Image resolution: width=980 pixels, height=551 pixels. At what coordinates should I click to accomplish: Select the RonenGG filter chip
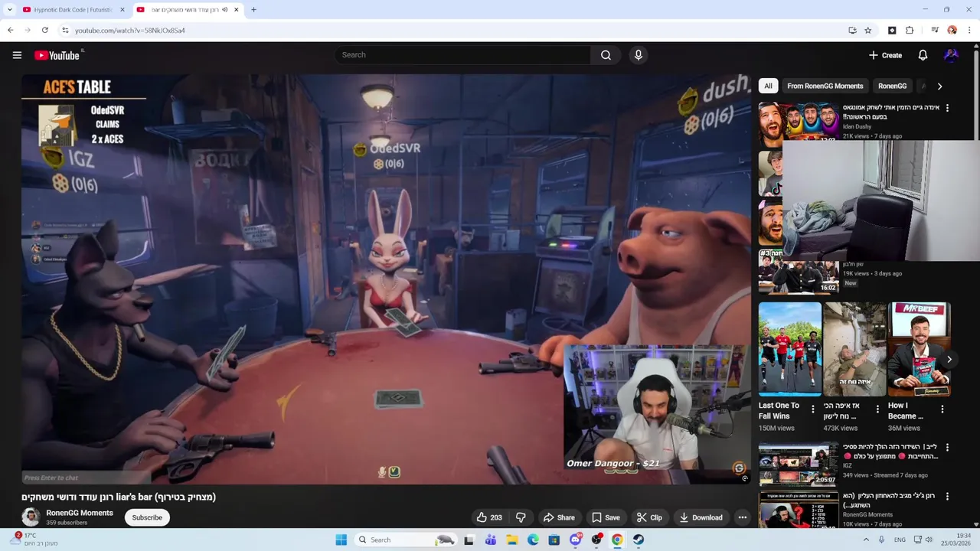(892, 86)
